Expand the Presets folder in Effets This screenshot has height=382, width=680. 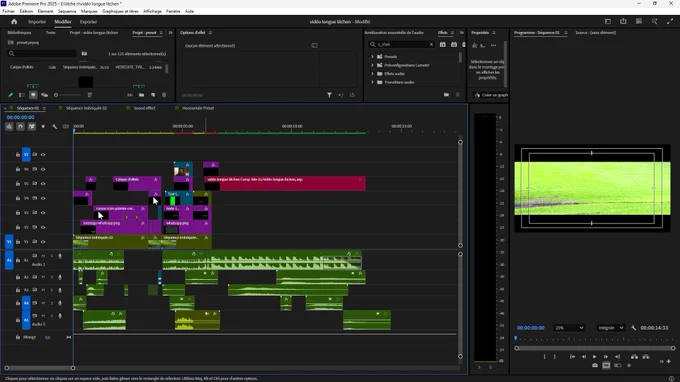372,56
